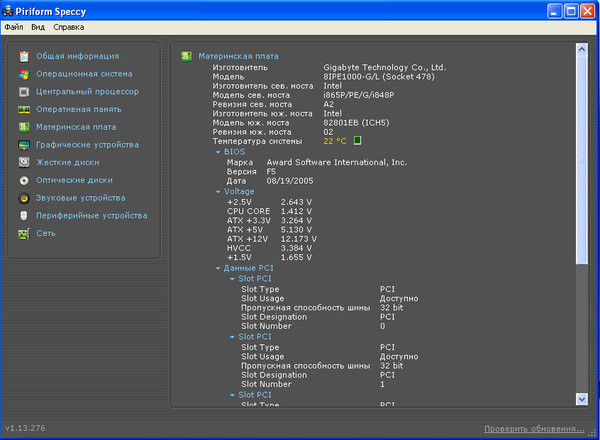Open the Общая информация section
Screen dimensions: 600x440
[x=77, y=56]
